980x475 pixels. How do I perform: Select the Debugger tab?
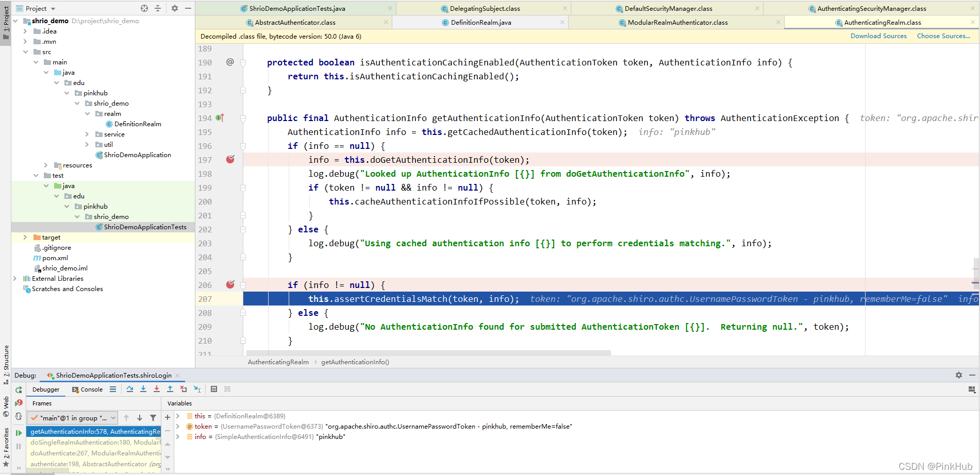point(46,389)
